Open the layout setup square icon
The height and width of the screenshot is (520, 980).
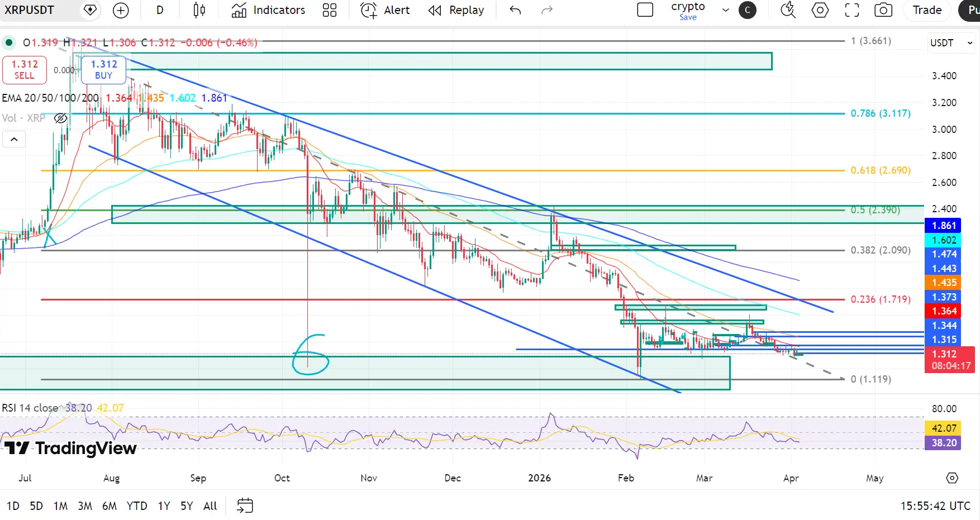(x=645, y=10)
